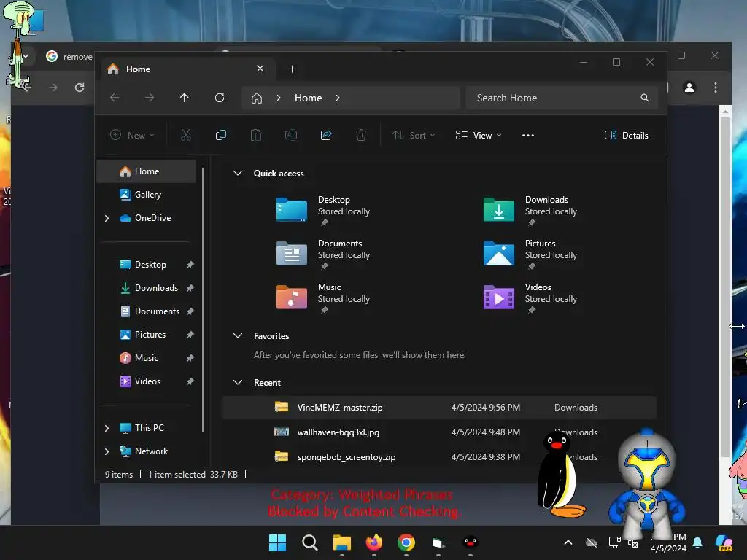Screen dimensions: 747x560
Task: Collapse the Quick access section
Action: [x=238, y=174]
